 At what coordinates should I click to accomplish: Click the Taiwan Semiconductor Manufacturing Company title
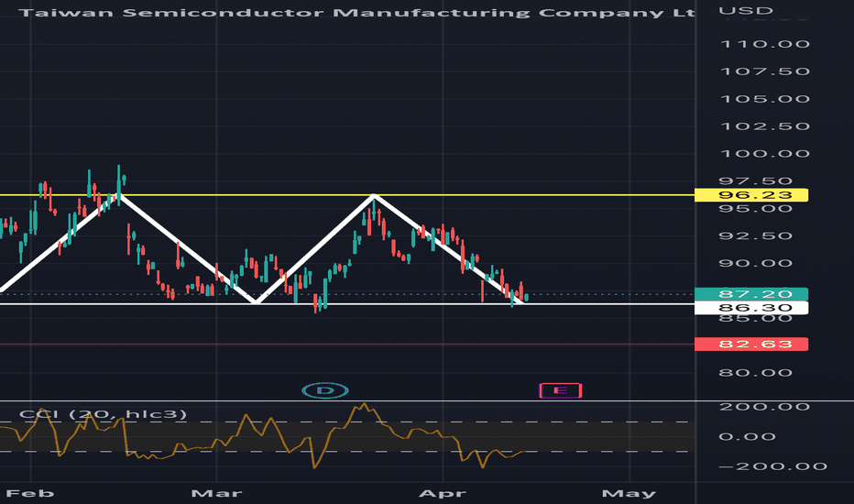356,13
